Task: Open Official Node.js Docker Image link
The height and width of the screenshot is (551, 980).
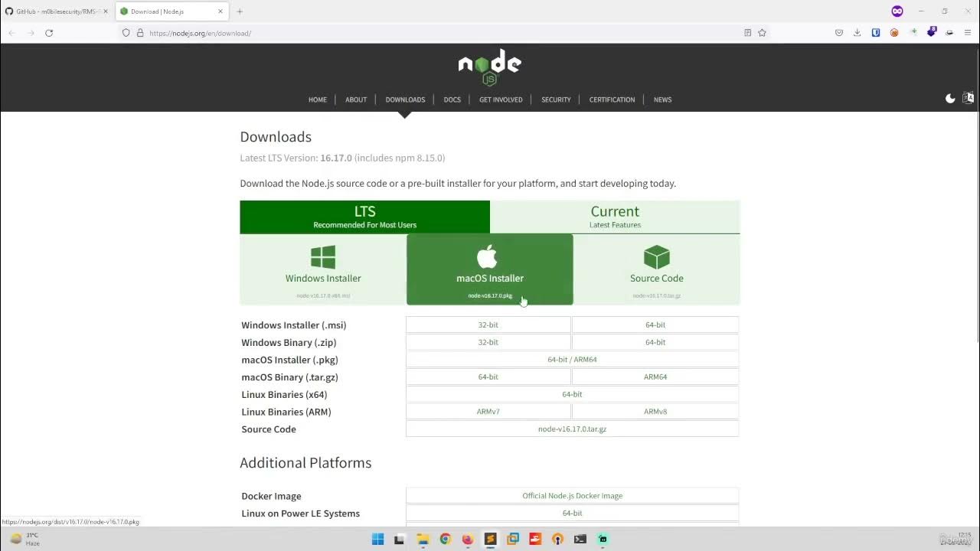Action: pos(572,496)
